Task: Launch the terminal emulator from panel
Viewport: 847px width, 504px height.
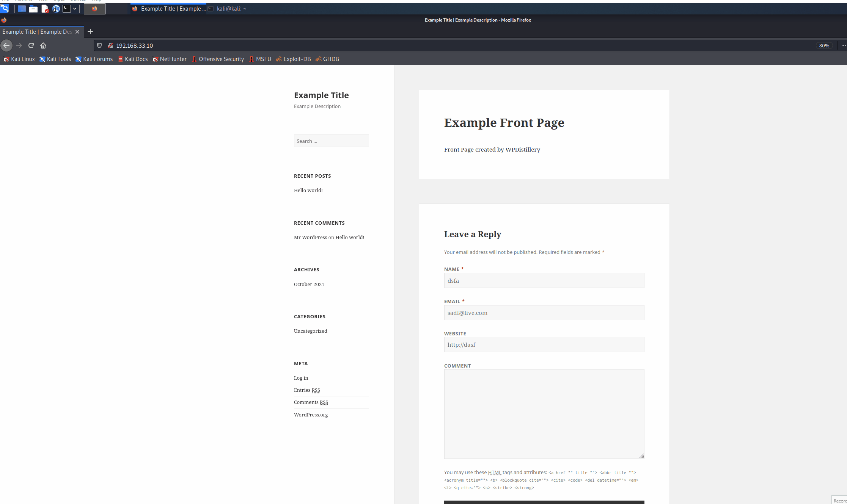Action: pos(67,9)
